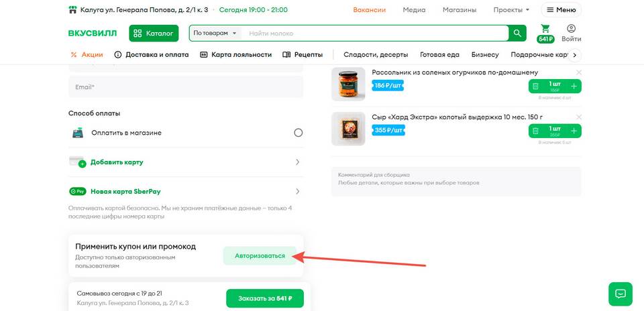Focus the Комментарий для сборщика field
Image resolution: width=644 pixels, height=311 pixels.
pyautogui.click(x=456, y=182)
